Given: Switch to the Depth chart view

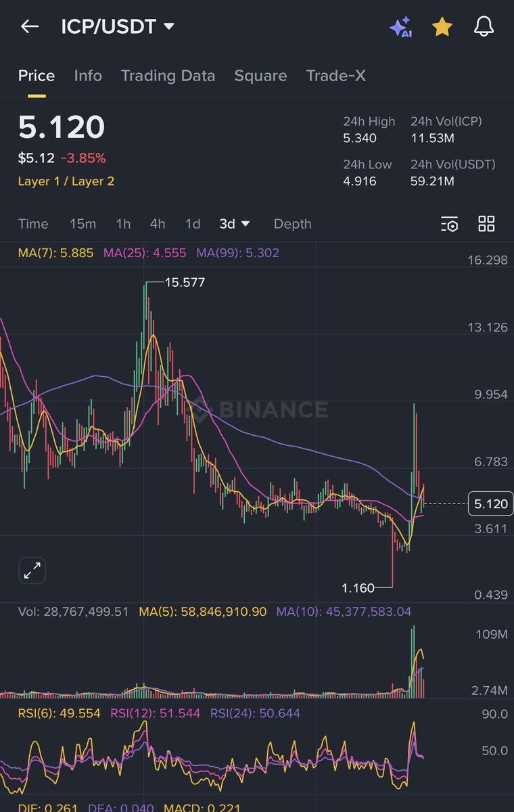Looking at the screenshot, I should pyautogui.click(x=293, y=224).
